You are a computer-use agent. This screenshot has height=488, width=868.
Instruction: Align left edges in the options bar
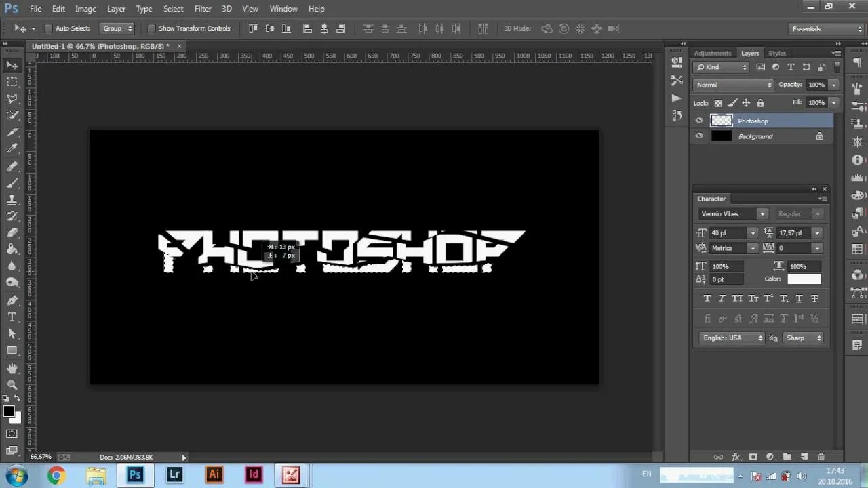307,28
